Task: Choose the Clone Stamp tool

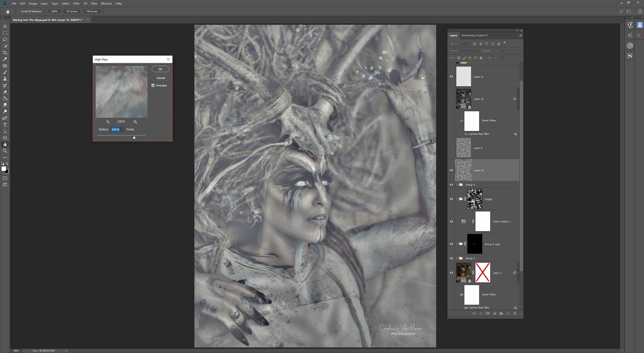Action: [x=5, y=79]
